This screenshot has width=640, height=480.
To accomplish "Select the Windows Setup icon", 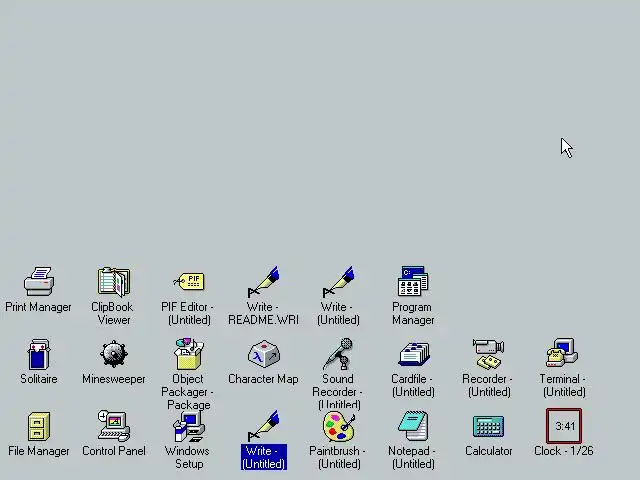I will (x=189, y=426).
